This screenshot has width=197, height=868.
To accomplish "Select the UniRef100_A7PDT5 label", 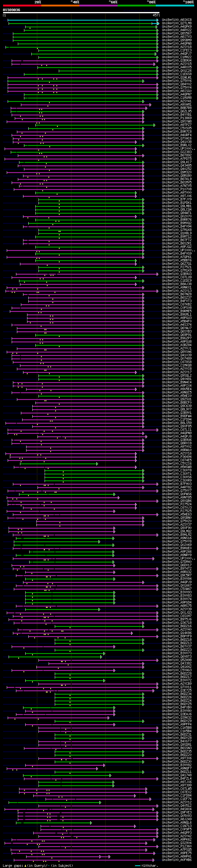I will coord(177,159).
